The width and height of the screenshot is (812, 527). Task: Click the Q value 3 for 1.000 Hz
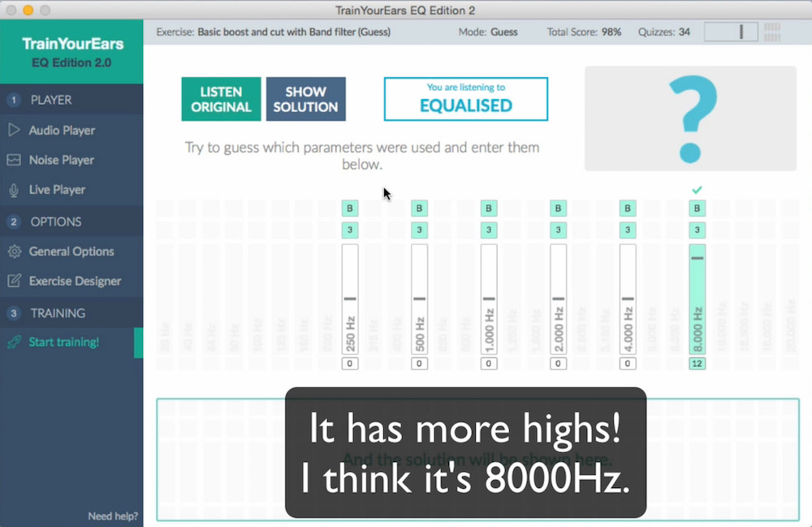488,230
